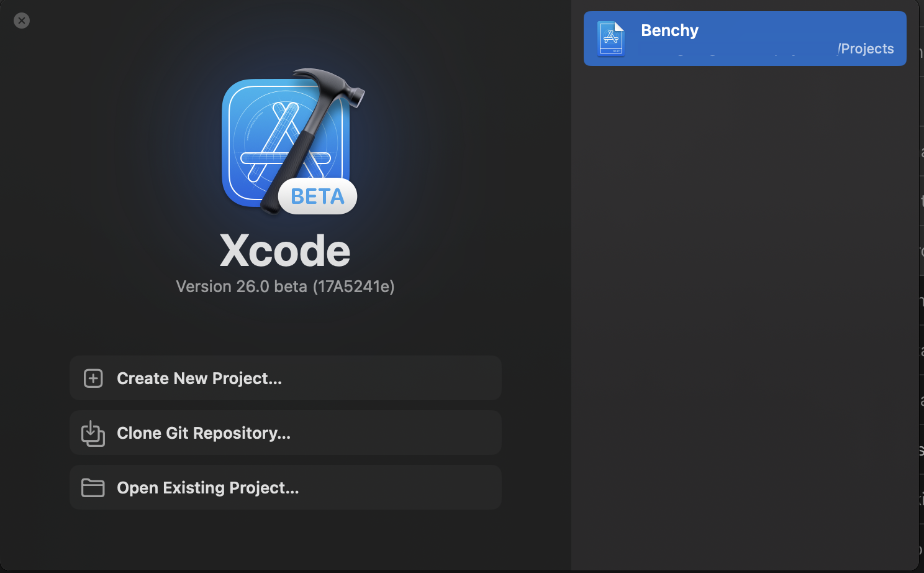Choose Clone Git Repository
The height and width of the screenshot is (573, 924).
pos(286,433)
